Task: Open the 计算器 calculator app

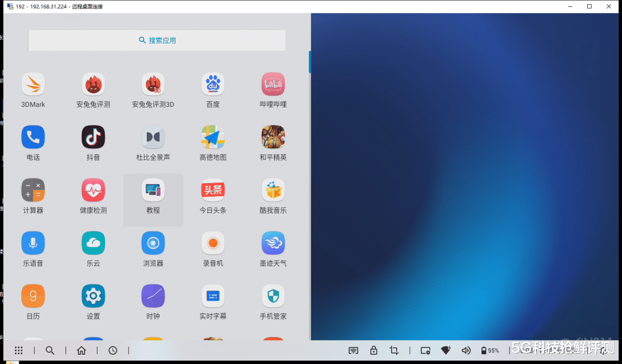Action: 33,190
